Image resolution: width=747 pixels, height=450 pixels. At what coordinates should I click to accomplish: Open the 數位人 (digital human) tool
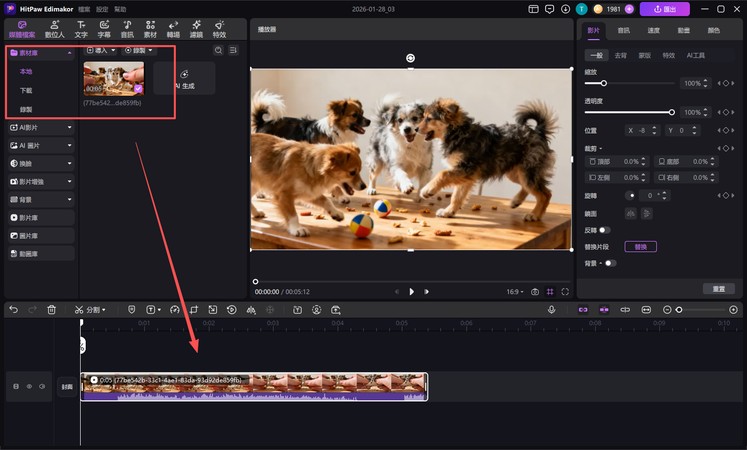(x=54, y=28)
